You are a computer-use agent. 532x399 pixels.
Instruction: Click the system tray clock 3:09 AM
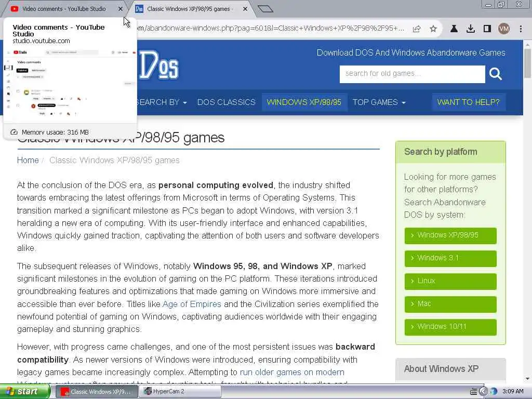point(513,392)
